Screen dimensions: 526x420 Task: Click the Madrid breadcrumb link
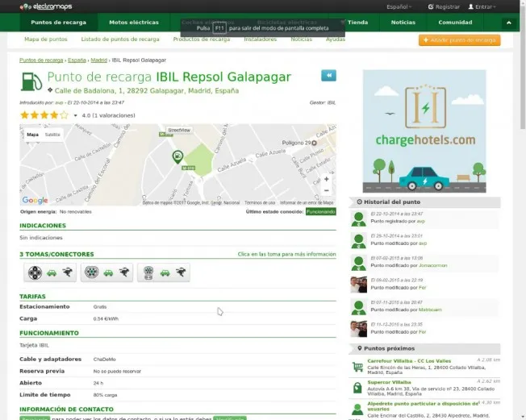pos(99,60)
